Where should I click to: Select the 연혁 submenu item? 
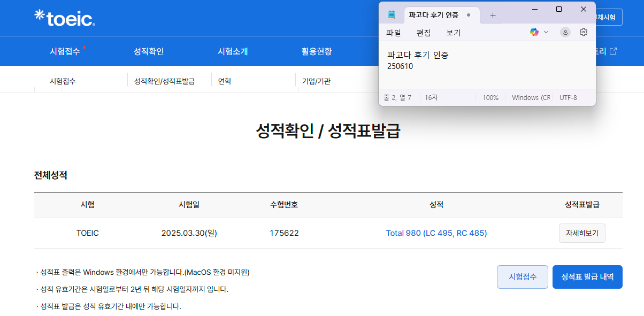coord(225,81)
